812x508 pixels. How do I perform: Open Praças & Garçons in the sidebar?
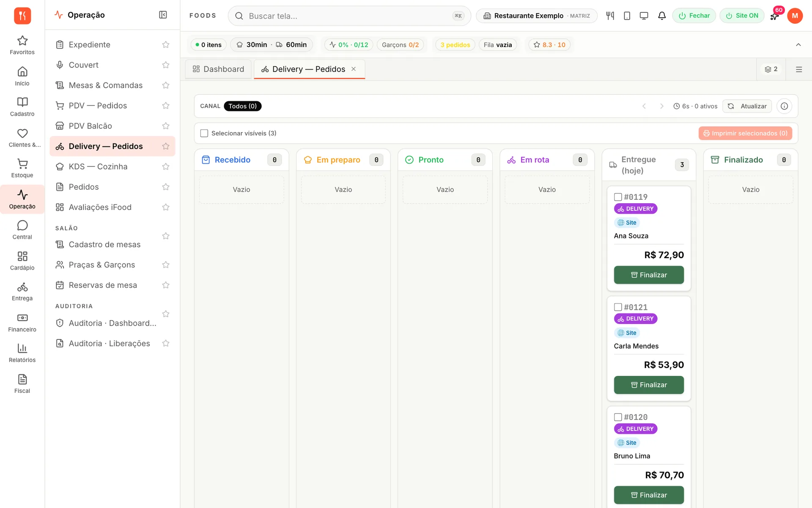tap(112, 265)
